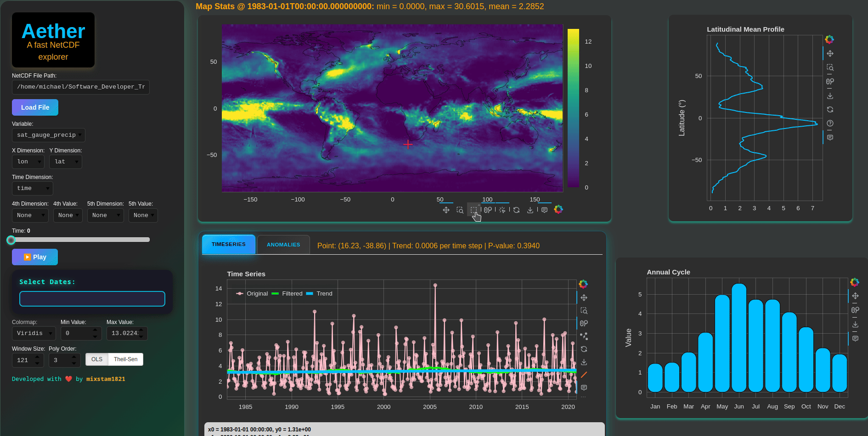Toggle the Trend series in the legend

coord(319,294)
